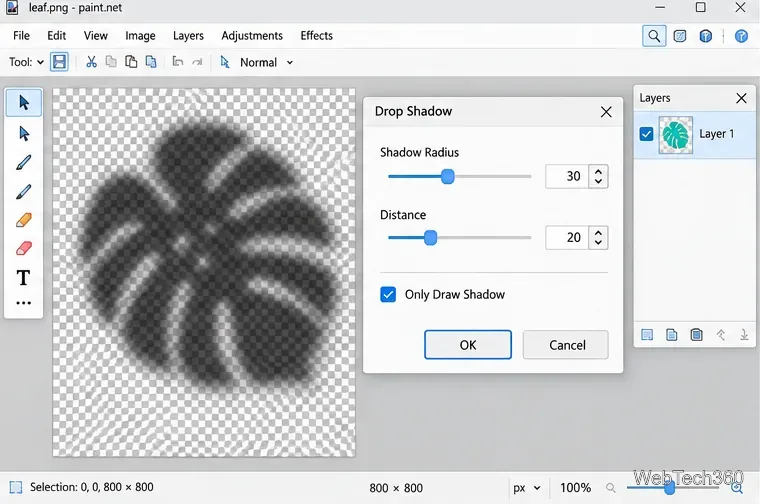The width and height of the screenshot is (760, 504).
Task: Click the zoom slider in the status bar
Action: (669, 488)
